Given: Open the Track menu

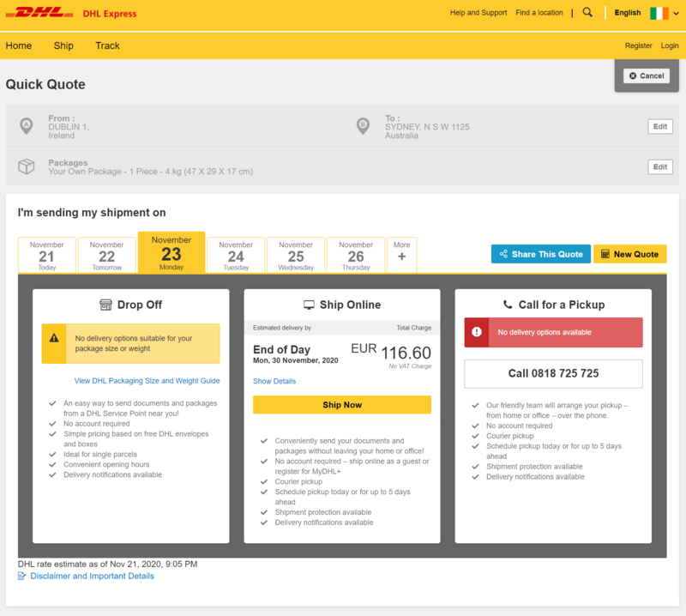Looking at the screenshot, I should (108, 45).
